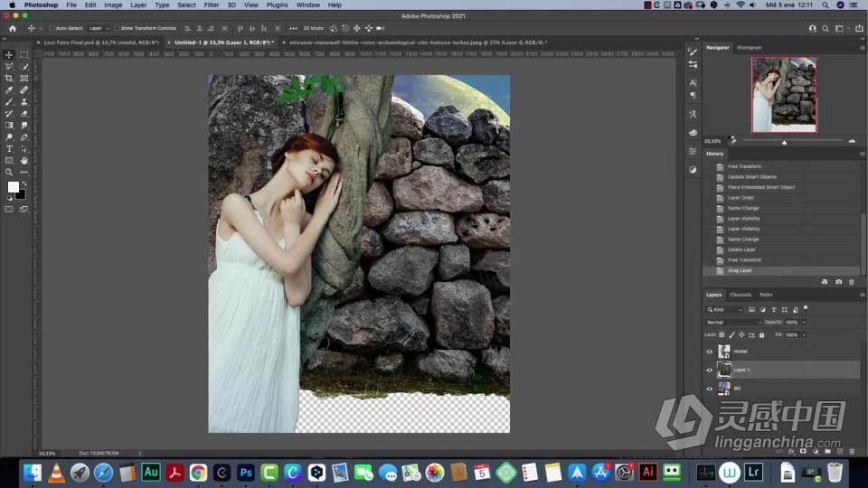Select the Type tool

9,148
